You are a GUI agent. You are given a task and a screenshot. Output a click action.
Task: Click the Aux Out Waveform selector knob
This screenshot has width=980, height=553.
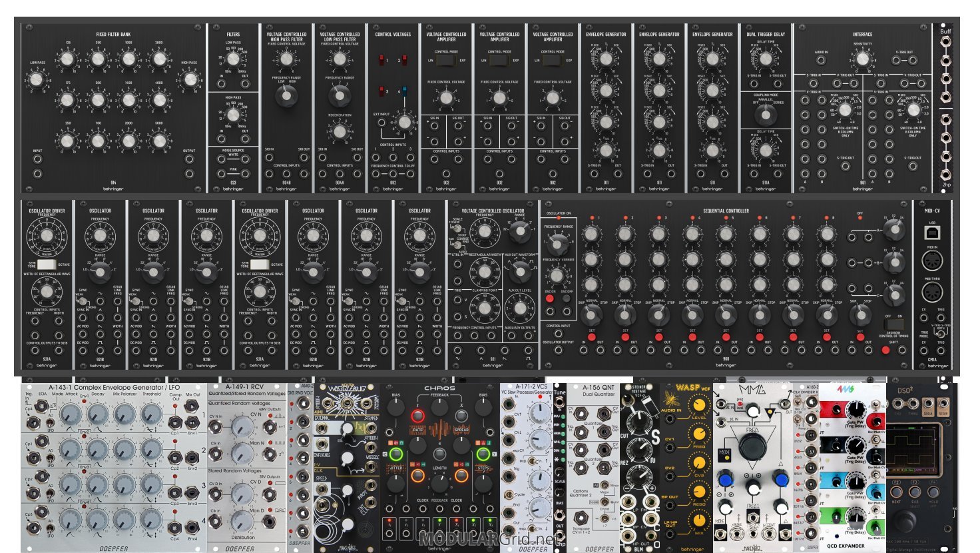coord(519,271)
